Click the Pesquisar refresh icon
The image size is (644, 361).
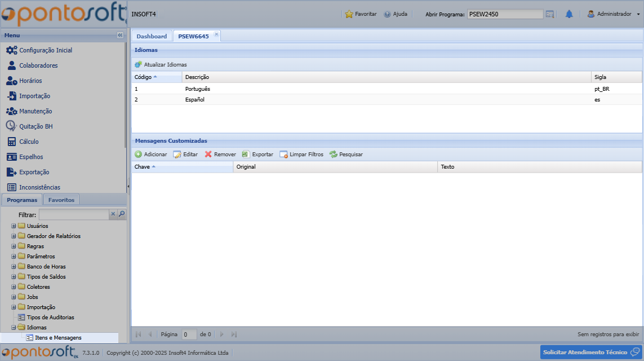point(333,155)
